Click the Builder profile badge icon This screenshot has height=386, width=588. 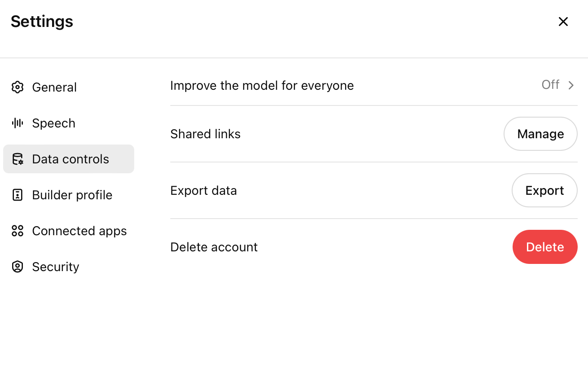18,195
